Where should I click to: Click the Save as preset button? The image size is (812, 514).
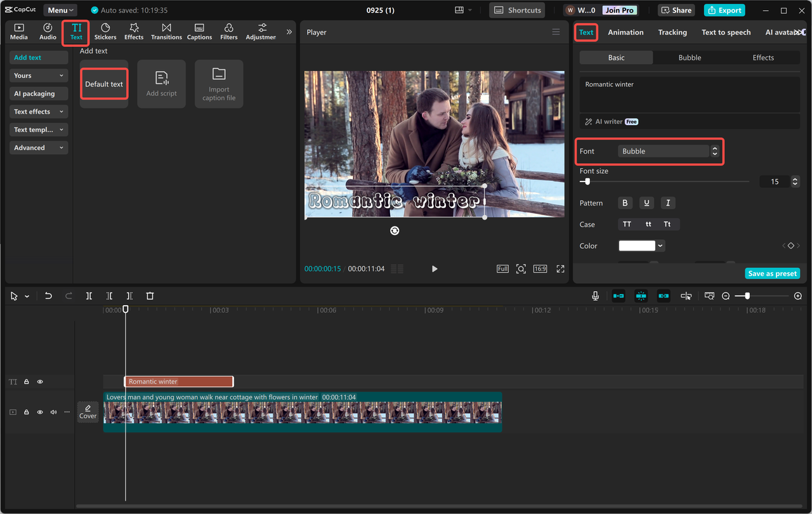[x=772, y=273]
